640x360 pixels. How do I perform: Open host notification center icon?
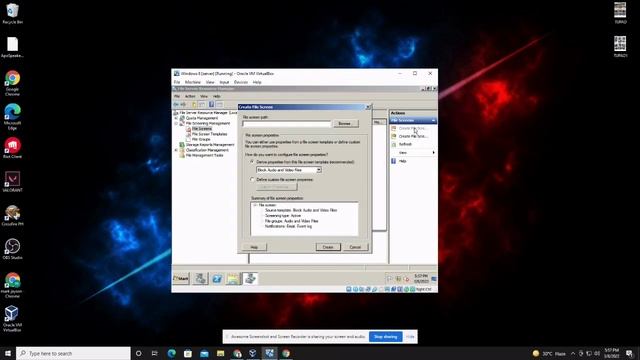(x=630, y=353)
